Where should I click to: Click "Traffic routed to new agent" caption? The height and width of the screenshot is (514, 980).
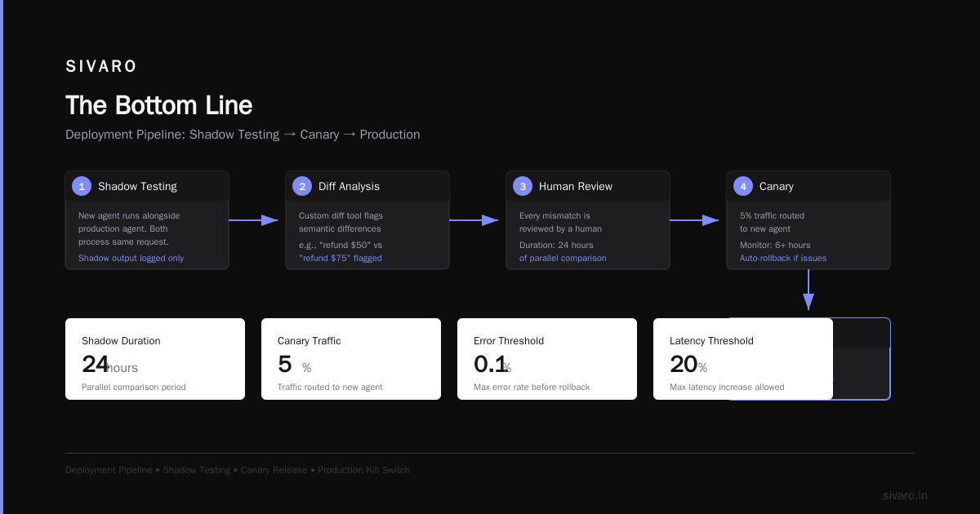[x=330, y=387]
